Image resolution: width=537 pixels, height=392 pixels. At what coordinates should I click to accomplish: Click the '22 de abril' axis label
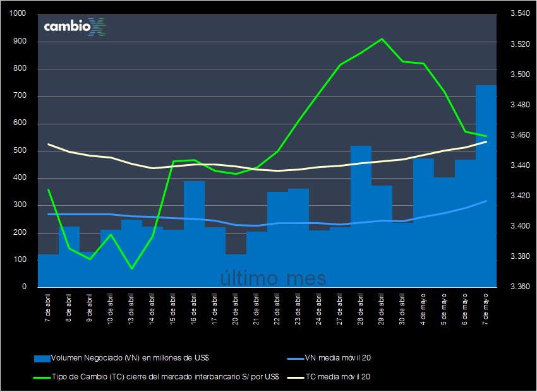(277, 309)
